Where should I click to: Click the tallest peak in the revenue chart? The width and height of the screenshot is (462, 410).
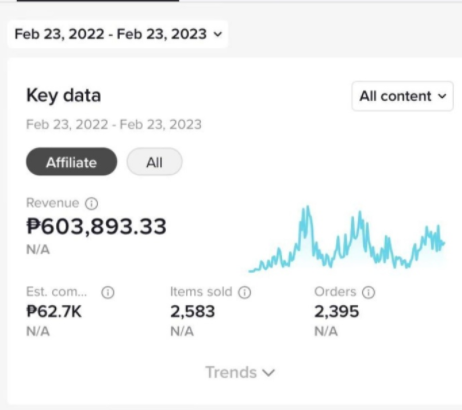(307, 208)
